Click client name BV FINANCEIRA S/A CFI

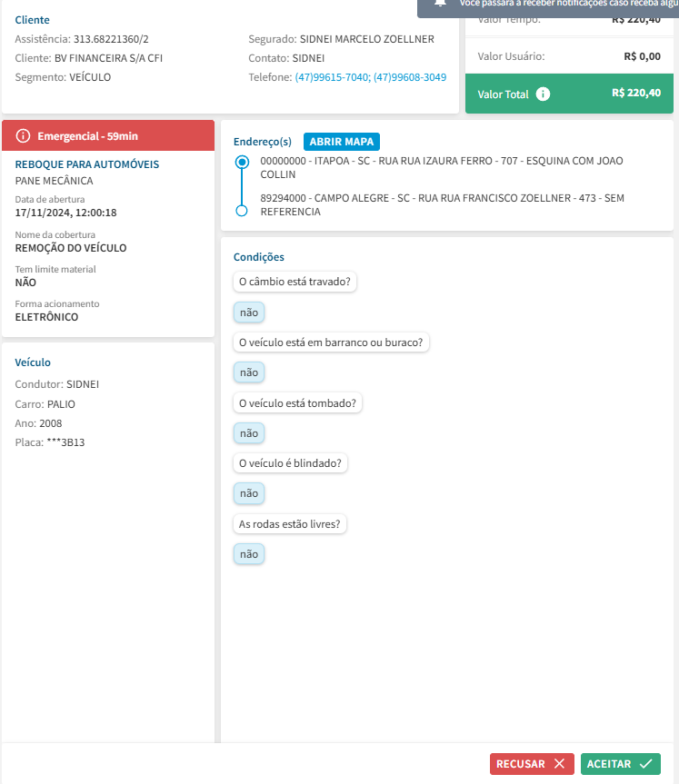pyautogui.click(x=108, y=58)
